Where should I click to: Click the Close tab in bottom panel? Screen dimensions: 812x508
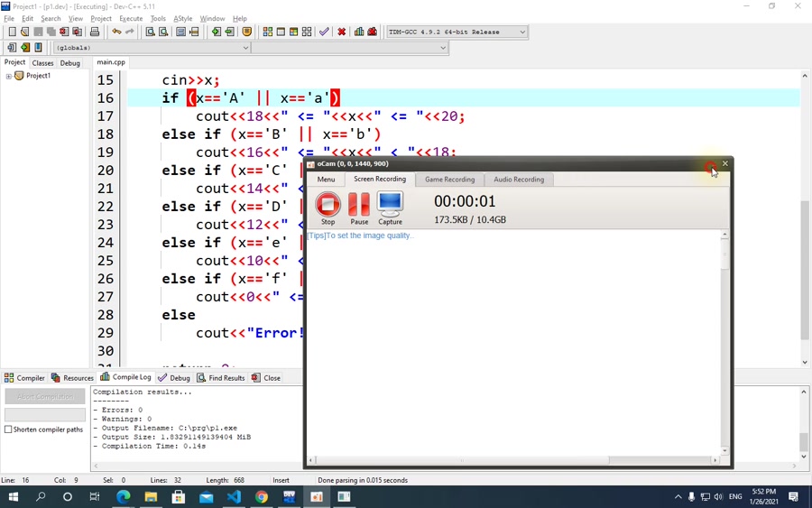[266, 378]
